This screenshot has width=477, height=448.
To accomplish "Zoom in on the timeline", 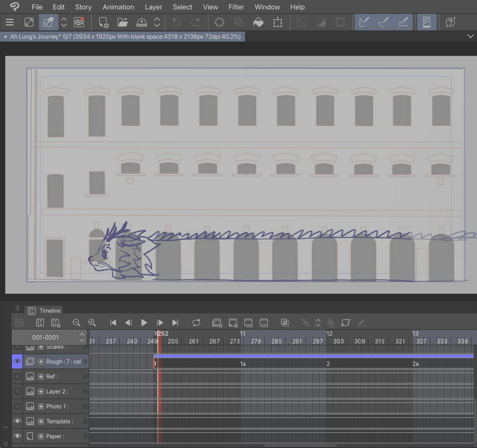I will click(x=92, y=323).
